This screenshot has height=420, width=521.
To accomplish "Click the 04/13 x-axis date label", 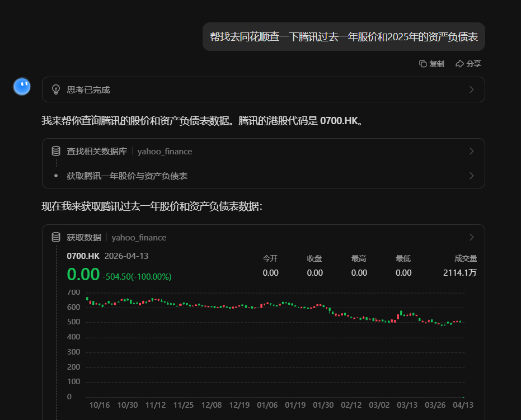I will pyautogui.click(x=463, y=405).
